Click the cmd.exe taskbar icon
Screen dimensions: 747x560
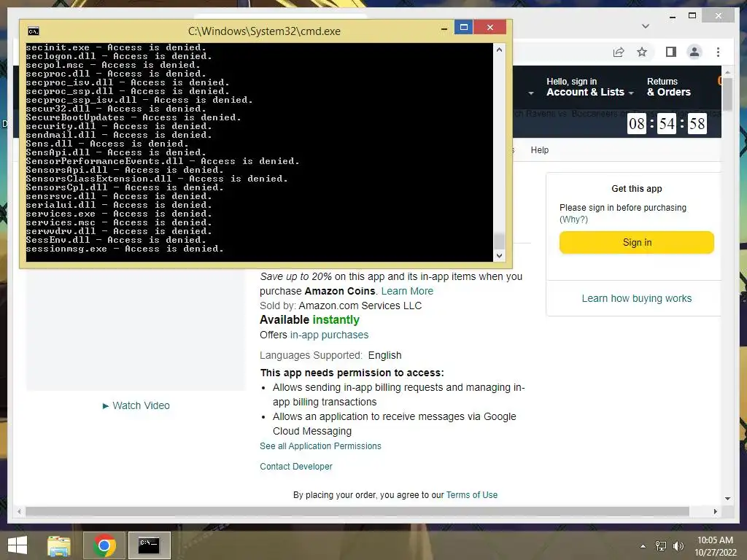[x=149, y=545]
